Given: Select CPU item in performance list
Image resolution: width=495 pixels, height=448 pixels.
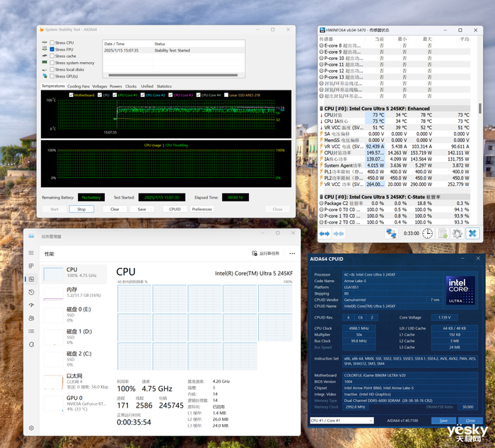Looking at the screenshot, I should tap(74, 273).
